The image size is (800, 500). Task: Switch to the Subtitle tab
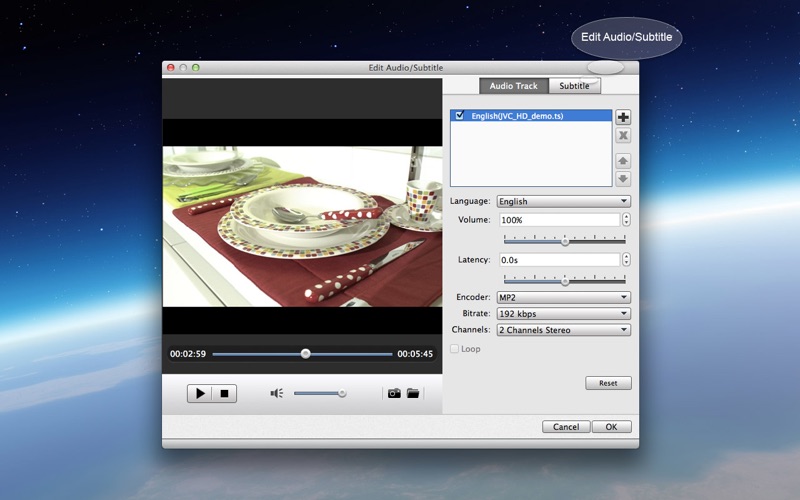(x=574, y=86)
